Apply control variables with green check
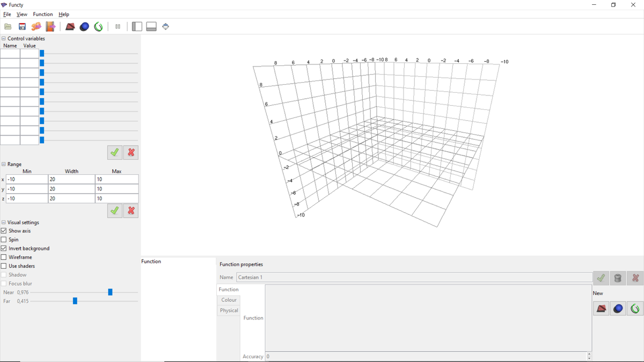The image size is (644, 362). 115,152
